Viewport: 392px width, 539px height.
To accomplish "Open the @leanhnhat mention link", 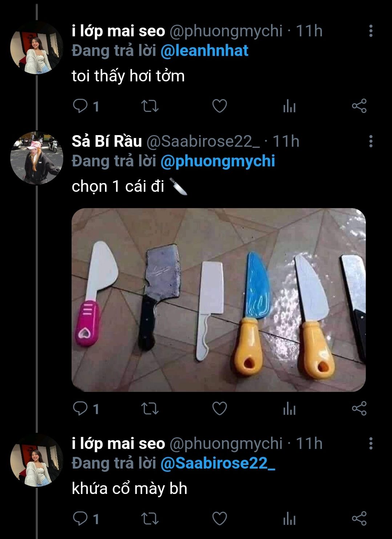I will pyautogui.click(x=204, y=51).
